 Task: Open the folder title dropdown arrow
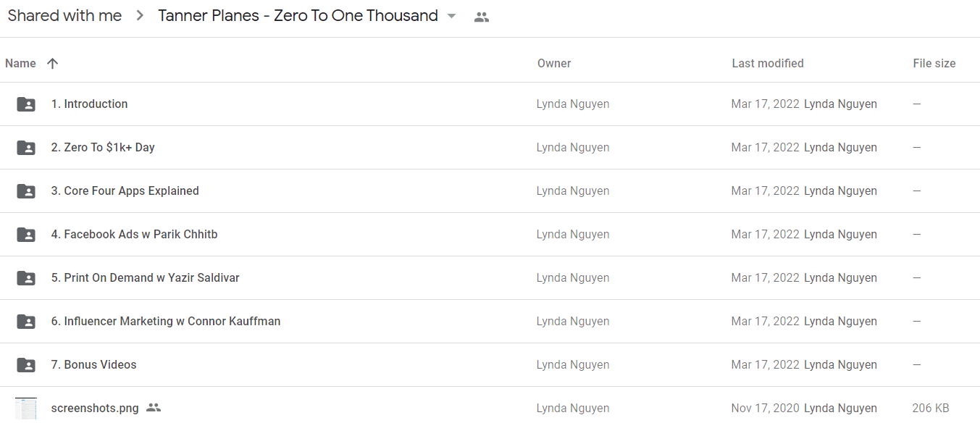click(x=452, y=16)
